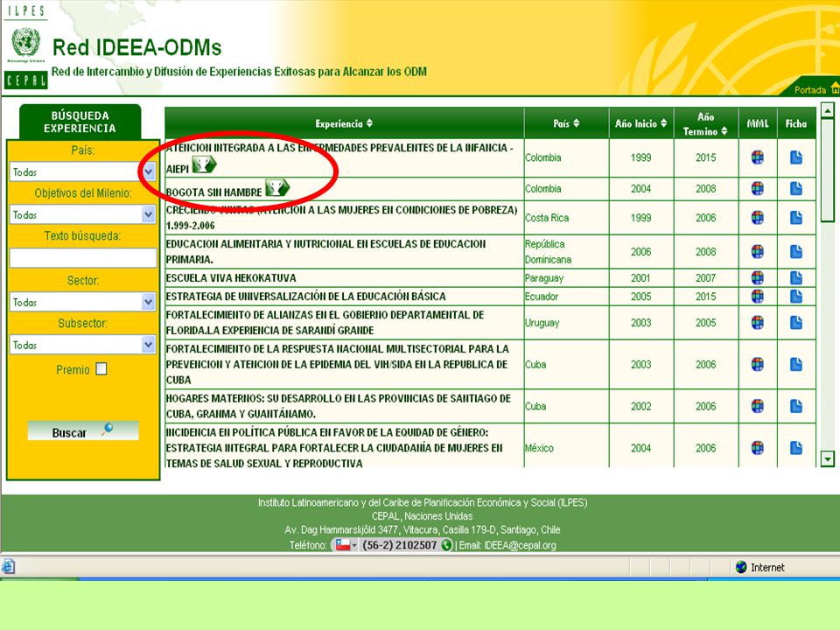Open Ficha document for República Dominicana row
Screen dimensions: 840x630
(796, 252)
